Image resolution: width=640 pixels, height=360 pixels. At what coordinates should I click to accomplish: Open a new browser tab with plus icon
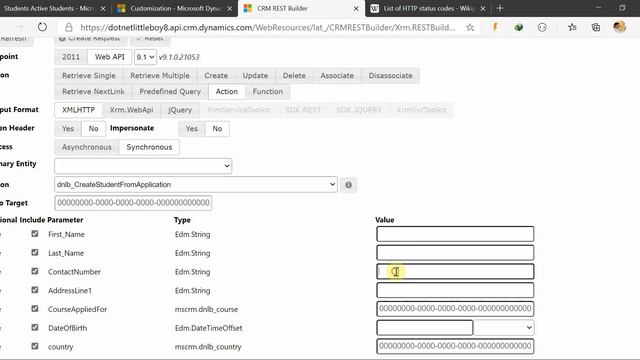(500, 8)
